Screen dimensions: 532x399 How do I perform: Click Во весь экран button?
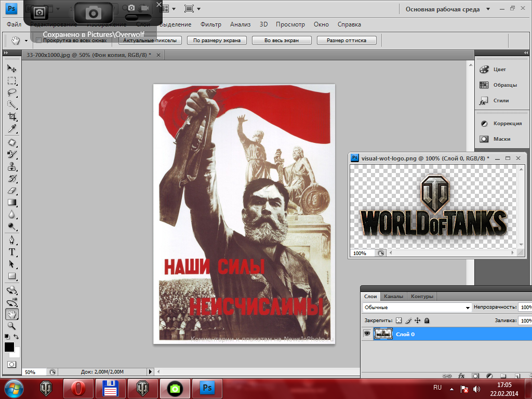tap(282, 41)
